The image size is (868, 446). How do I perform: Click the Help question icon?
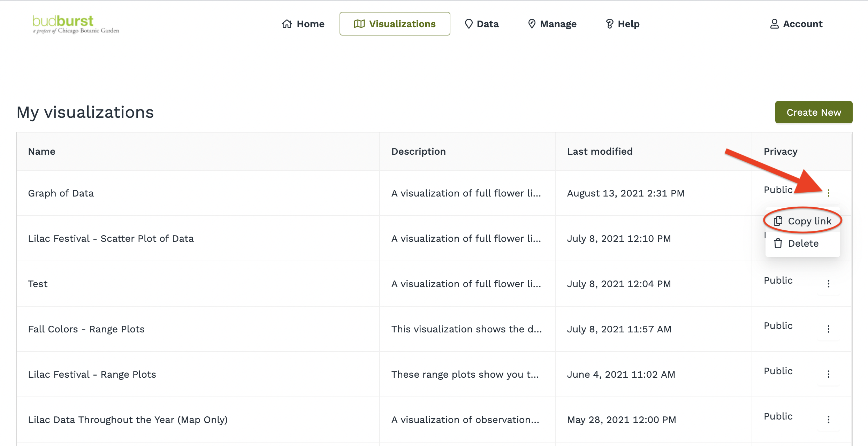pyautogui.click(x=609, y=24)
